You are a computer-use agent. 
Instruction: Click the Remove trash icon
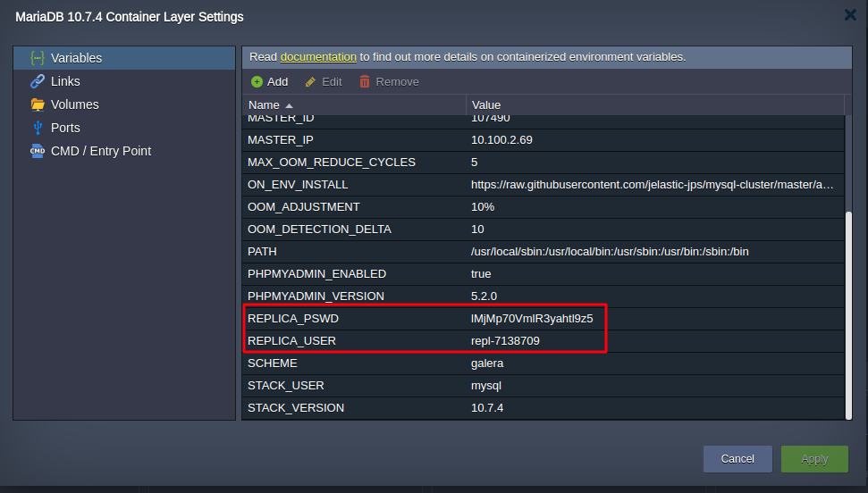click(364, 82)
